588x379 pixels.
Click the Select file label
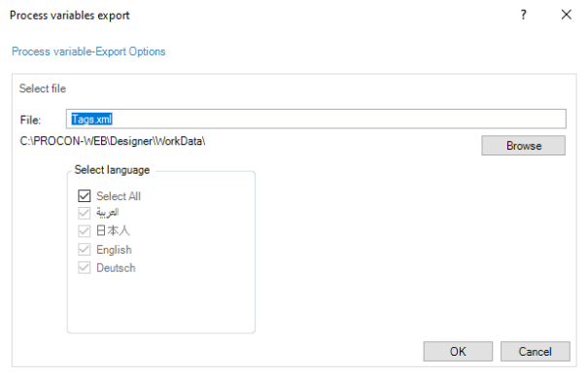(x=43, y=88)
